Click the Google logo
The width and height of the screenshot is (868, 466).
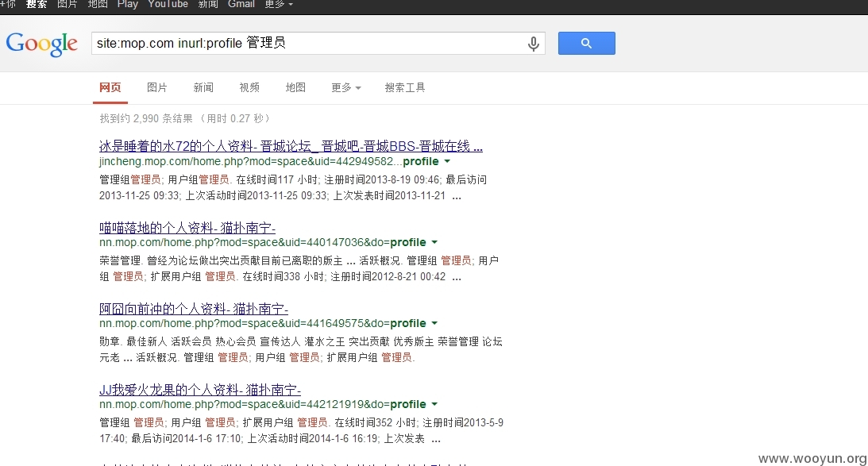click(x=41, y=44)
